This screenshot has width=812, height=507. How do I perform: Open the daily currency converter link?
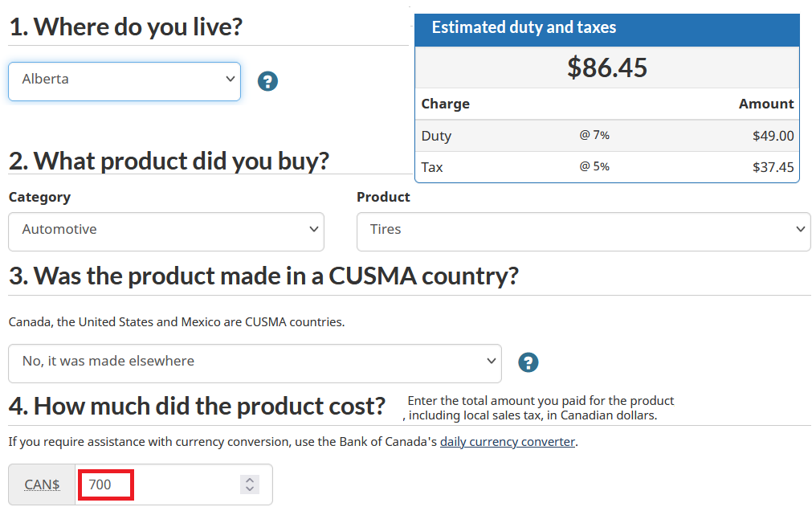click(508, 442)
